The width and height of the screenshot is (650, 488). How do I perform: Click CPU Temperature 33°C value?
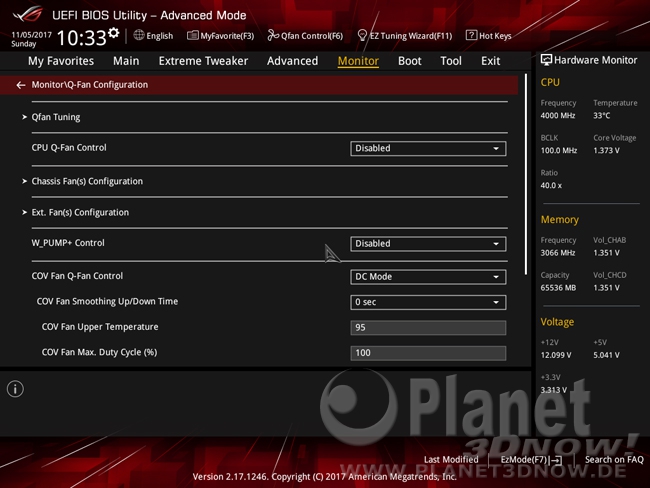(x=601, y=116)
